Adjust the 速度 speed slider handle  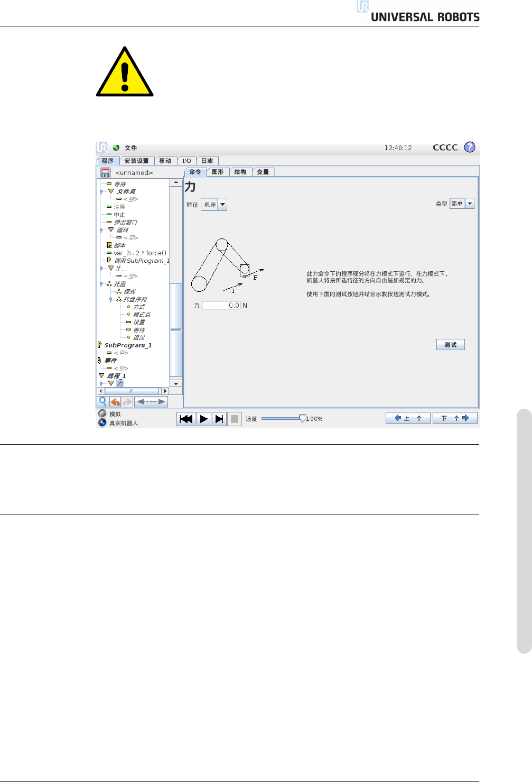(303, 418)
